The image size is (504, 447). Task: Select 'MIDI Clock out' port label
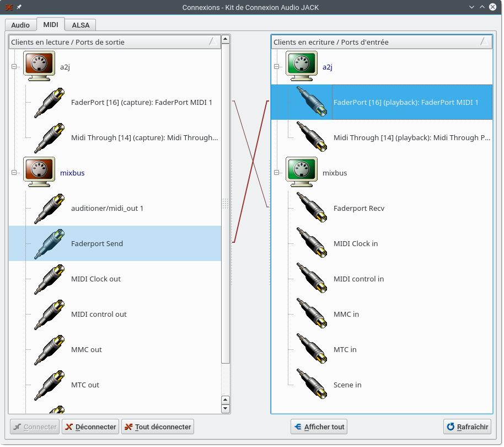tap(96, 279)
